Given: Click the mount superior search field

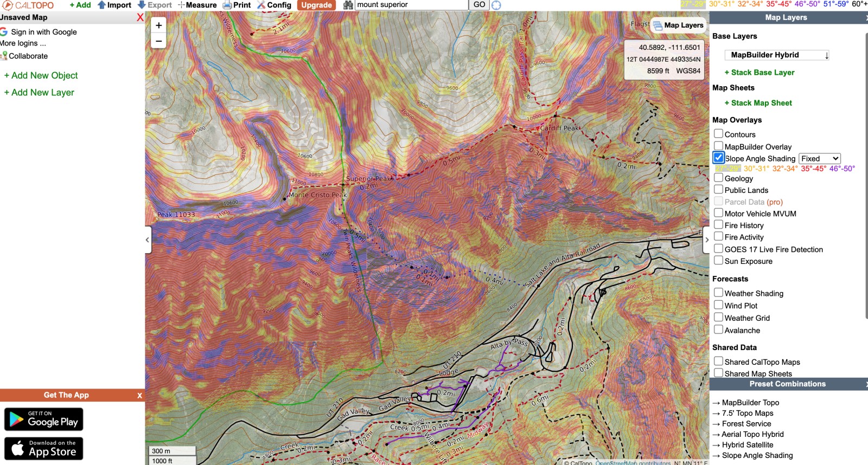Looking at the screenshot, I should [x=411, y=5].
